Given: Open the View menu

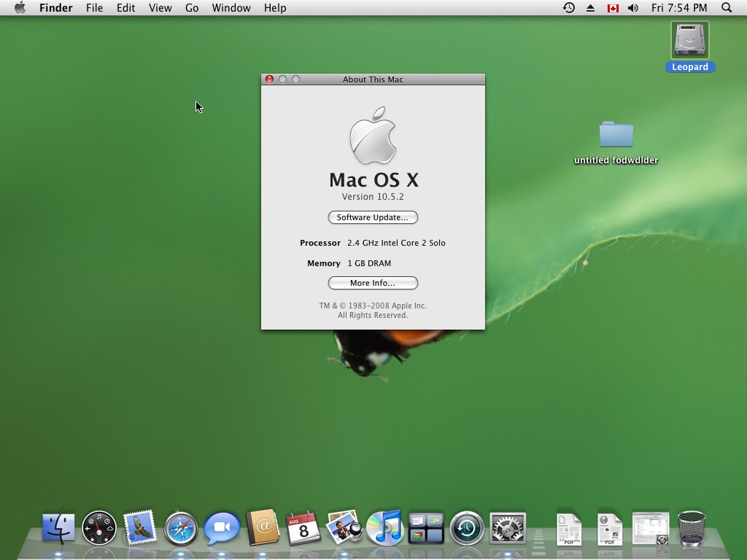Looking at the screenshot, I should (x=160, y=7).
